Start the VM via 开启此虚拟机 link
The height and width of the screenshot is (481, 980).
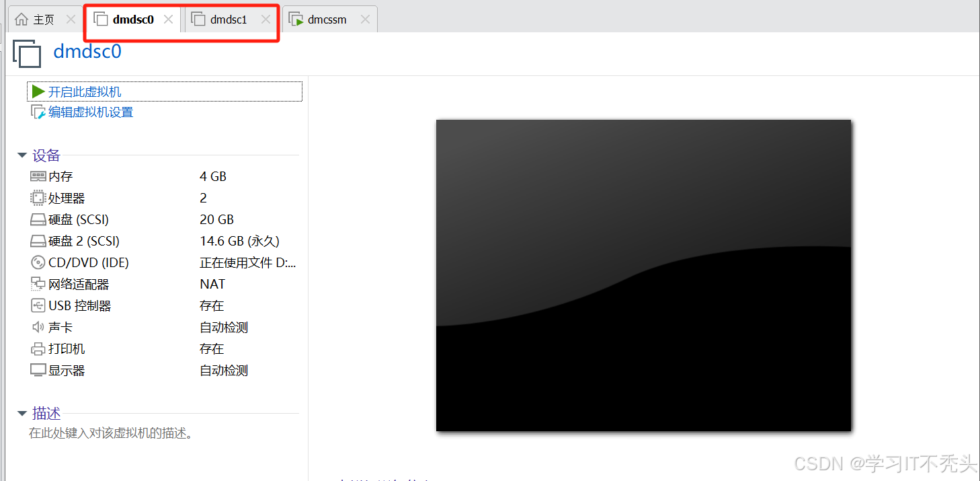(85, 91)
